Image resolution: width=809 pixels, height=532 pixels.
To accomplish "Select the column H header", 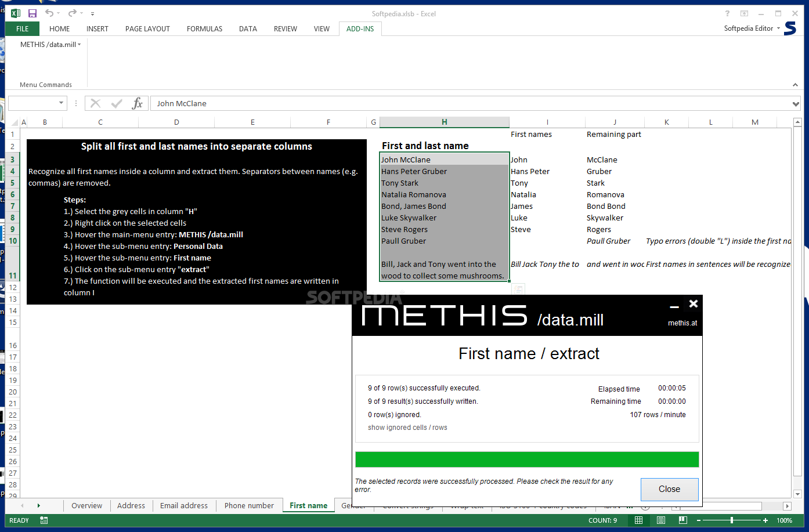I will coord(445,122).
